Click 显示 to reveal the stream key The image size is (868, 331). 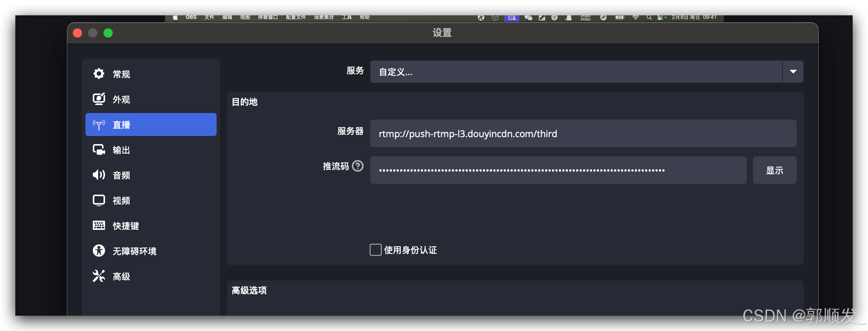(x=774, y=170)
